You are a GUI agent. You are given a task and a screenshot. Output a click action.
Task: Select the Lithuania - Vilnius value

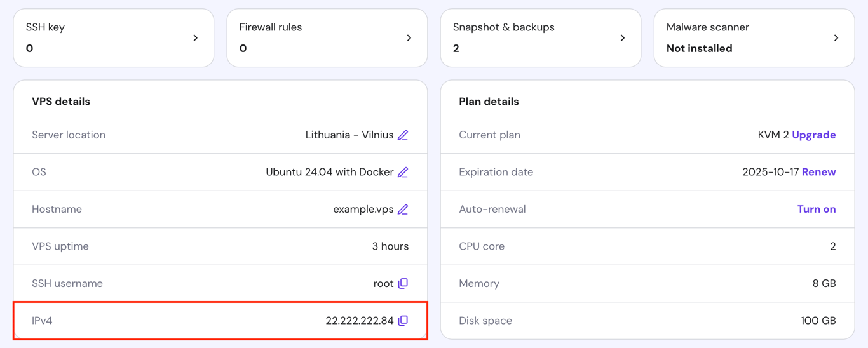click(349, 135)
